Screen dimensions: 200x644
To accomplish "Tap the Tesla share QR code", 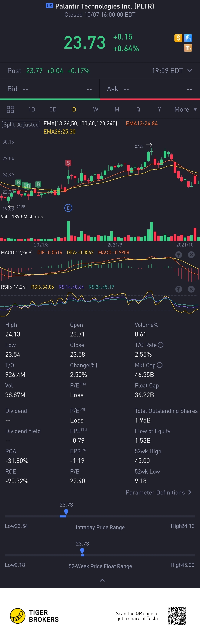I will pyautogui.click(x=176, y=616).
